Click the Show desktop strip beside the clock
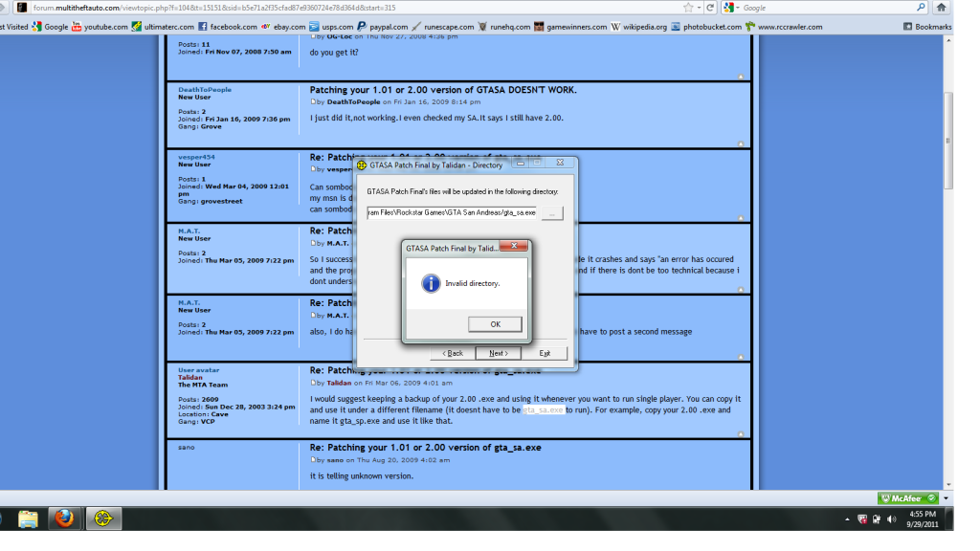The height and width of the screenshot is (551, 980). coord(949,519)
